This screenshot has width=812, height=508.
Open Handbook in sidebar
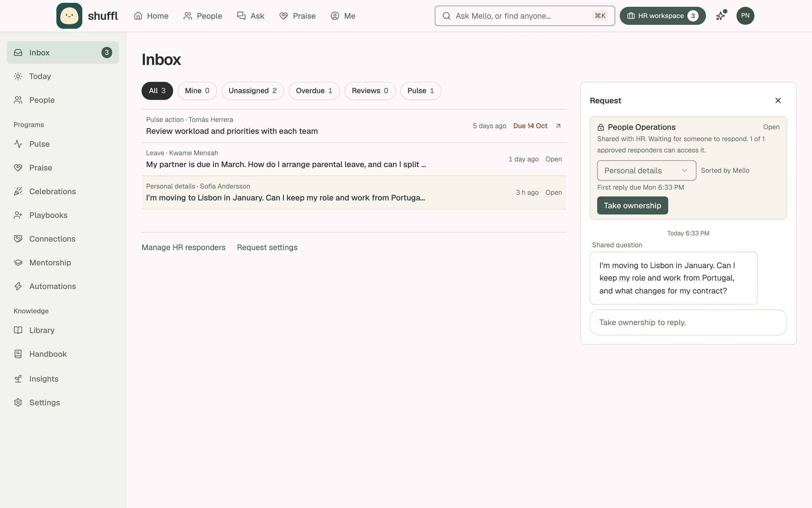coord(63,354)
